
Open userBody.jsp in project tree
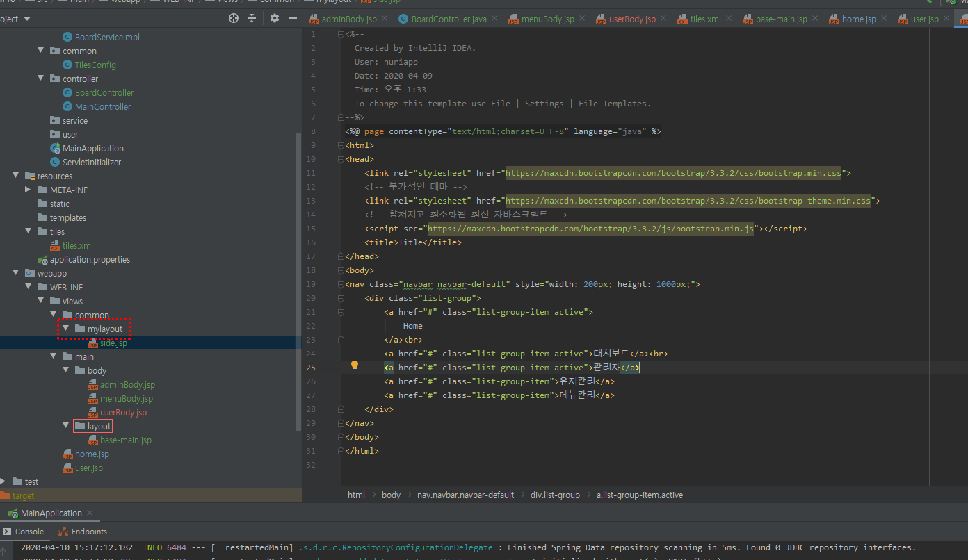123,412
